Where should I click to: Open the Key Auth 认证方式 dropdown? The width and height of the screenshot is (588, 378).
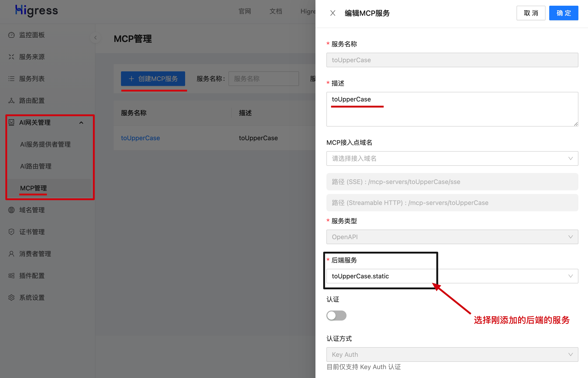[x=452, y=355]
